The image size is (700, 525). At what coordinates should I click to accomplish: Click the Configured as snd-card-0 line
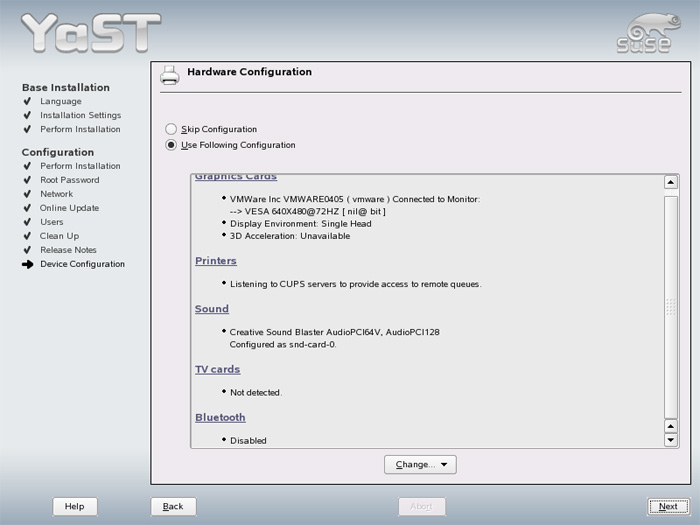coord(283,345)
